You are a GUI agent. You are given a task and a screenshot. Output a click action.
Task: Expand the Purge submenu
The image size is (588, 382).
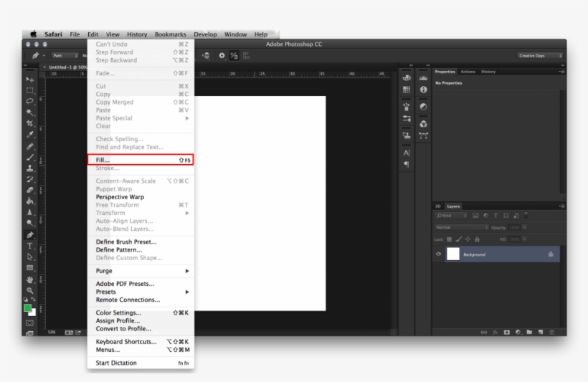tap(142, 271)
